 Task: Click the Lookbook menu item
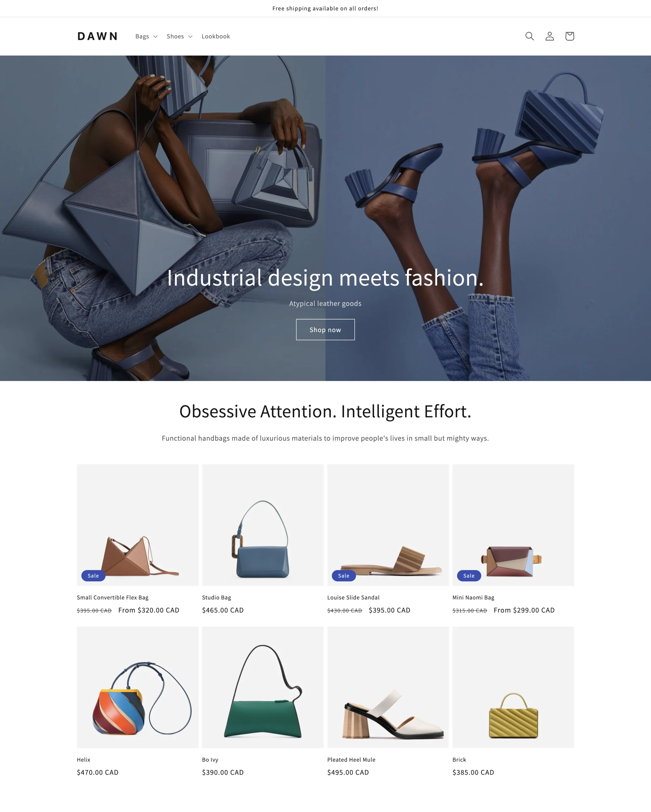tap(215, 36)
